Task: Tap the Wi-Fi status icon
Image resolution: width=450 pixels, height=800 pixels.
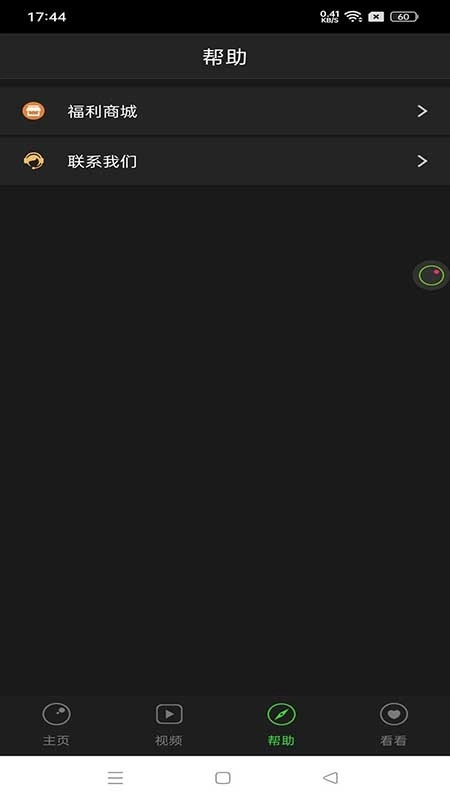Action: coord(353,17)
